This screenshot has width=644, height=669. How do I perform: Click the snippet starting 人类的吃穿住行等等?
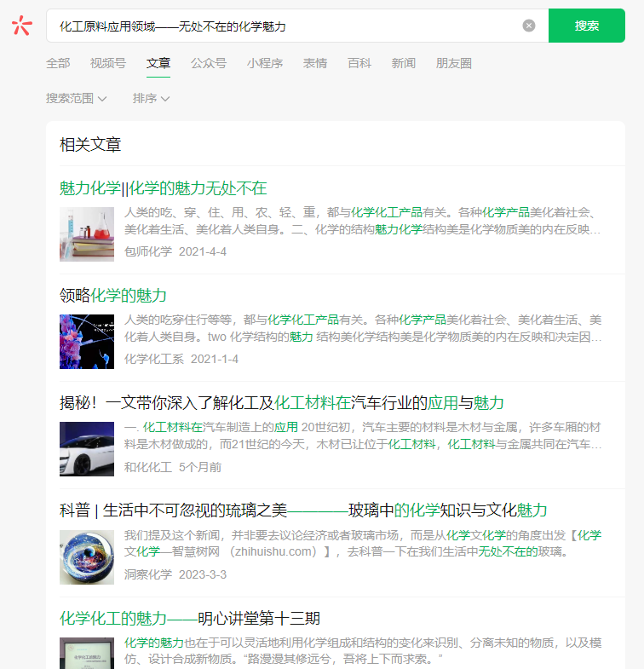(363, 328)
